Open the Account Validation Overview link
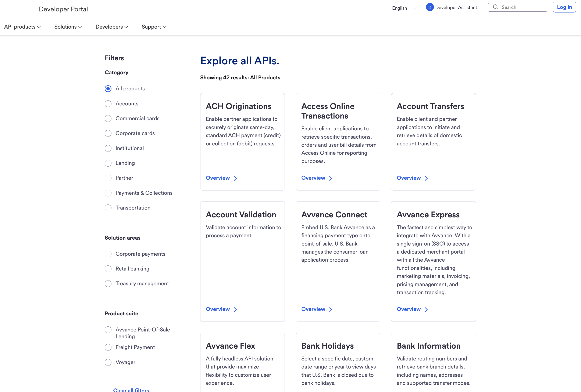Screen dimensions: 581x392 point(218,309)
